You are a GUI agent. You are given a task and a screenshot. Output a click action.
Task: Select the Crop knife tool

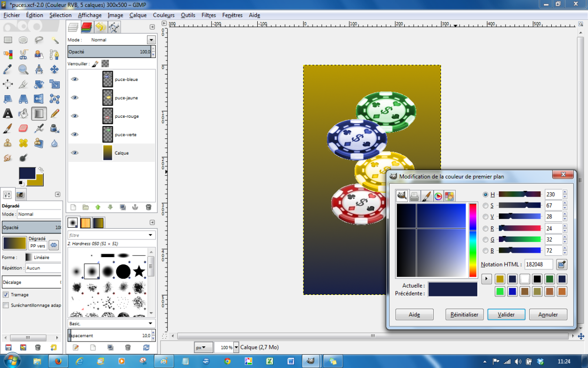tap(23, 84)
